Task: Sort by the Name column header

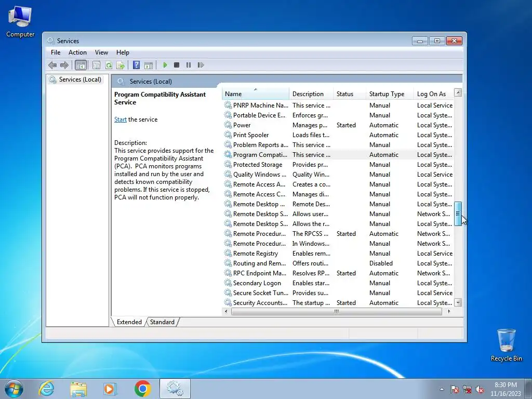Action: click(x=256, y=94)
